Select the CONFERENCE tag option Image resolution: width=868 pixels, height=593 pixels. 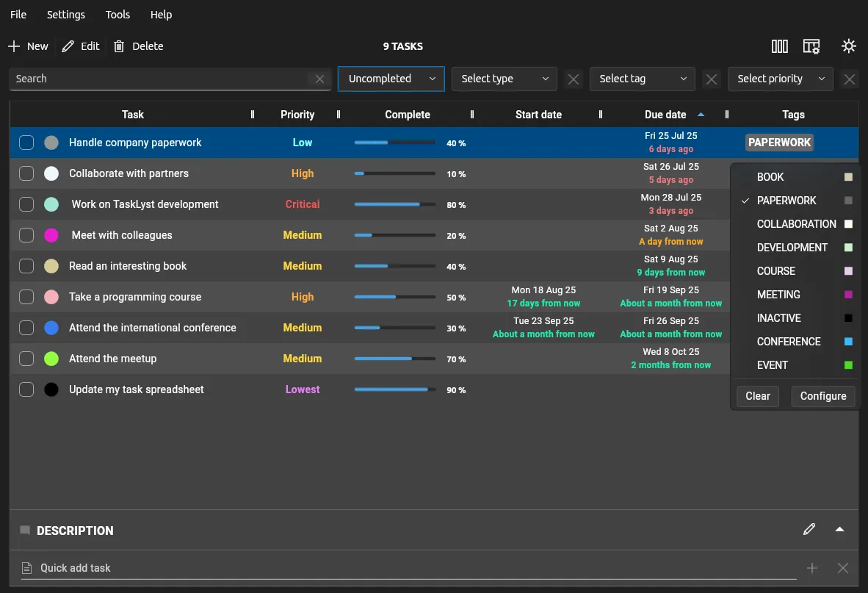point(789,342)
